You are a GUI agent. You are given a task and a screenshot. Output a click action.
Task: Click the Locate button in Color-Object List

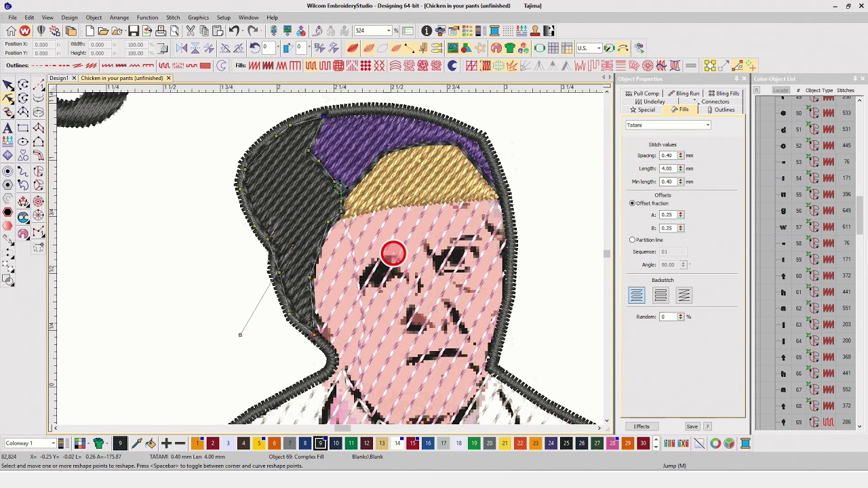coord(781,90)
